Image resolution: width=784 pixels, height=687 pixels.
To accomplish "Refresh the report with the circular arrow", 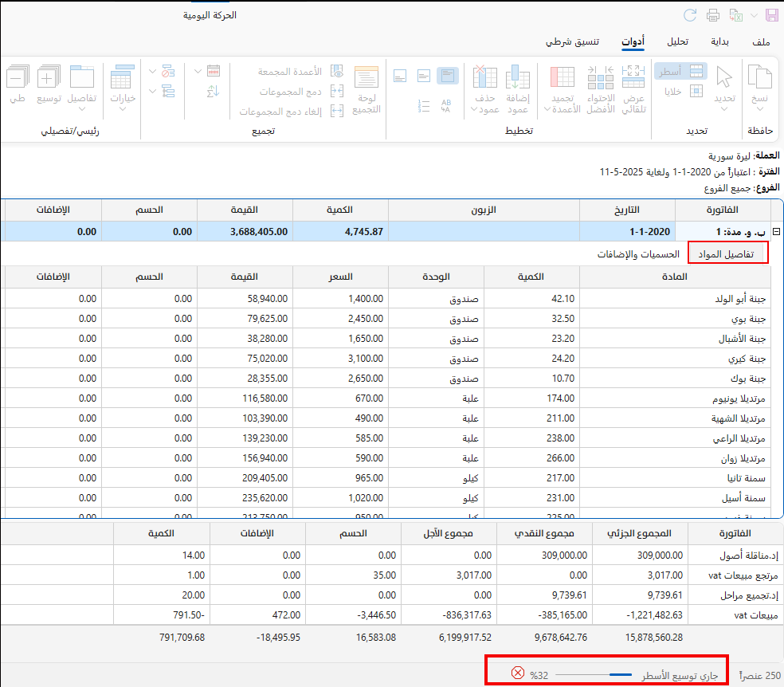I will tap(690, 15).
